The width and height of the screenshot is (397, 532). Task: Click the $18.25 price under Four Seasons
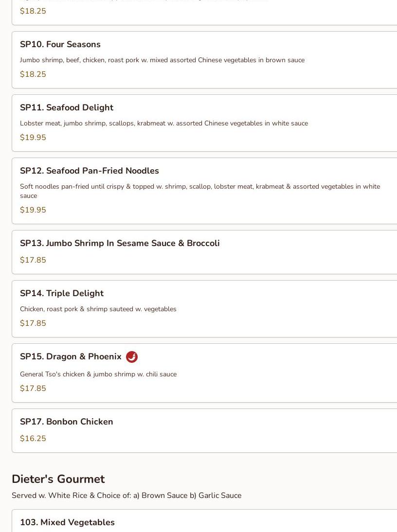pos(33,74)
